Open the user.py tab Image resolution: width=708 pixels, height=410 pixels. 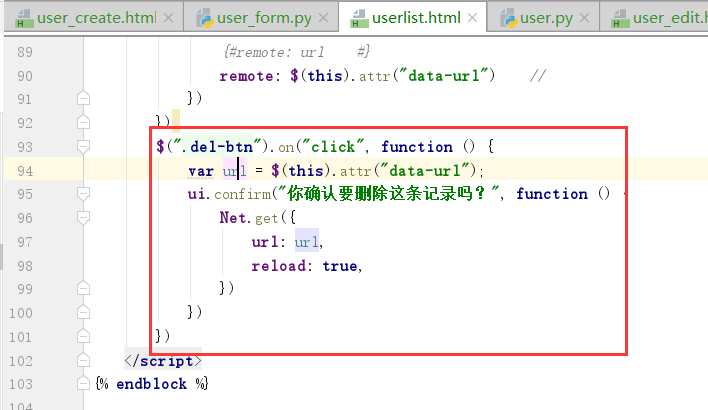pyautogui.click(x=544, y=18)
